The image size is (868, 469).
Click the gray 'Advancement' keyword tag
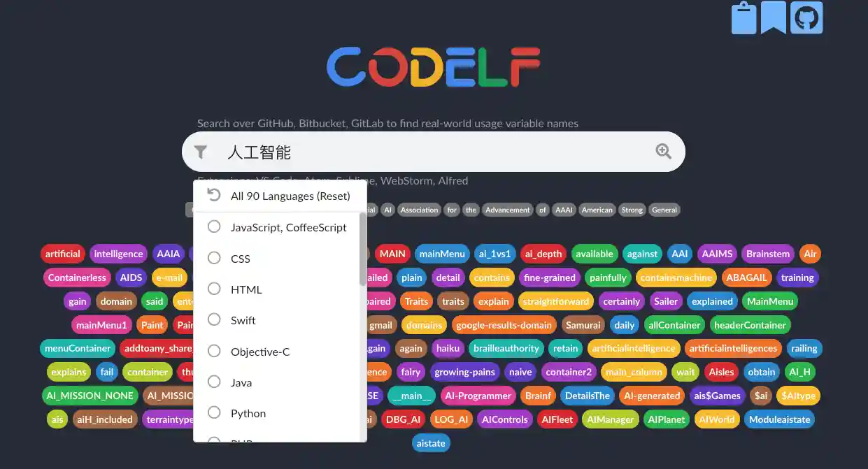pyautogui.click(x=508, y=210)
